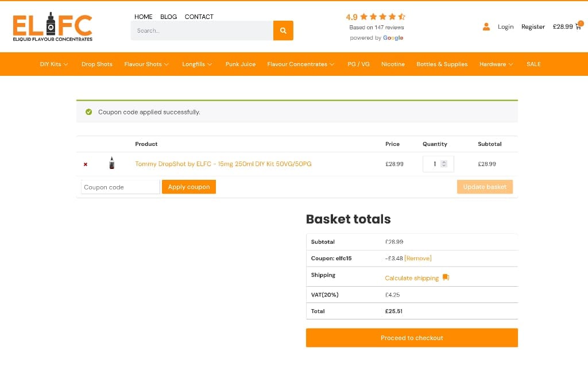
Task: Click Calculate shipping link
Action: (x=412, y=278)
